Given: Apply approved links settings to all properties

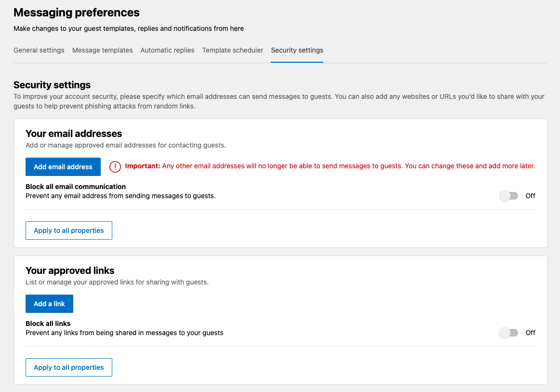Looking at the screenshot, I should pos(69,367).
